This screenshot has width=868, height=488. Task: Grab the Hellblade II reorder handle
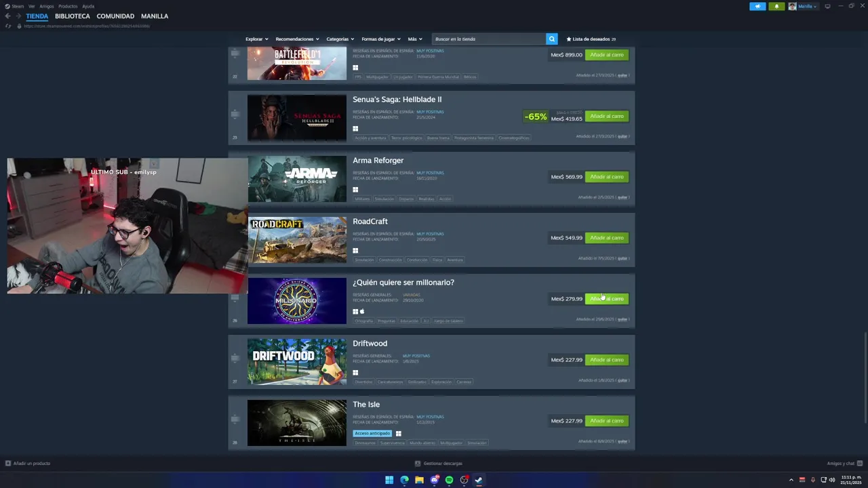[x=235, y=114]
